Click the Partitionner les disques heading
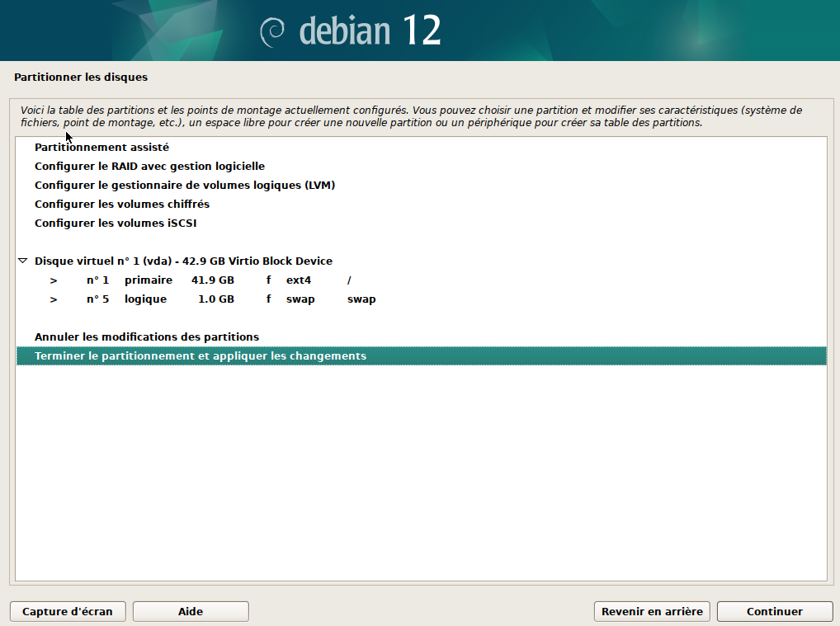 click(81, 77)
